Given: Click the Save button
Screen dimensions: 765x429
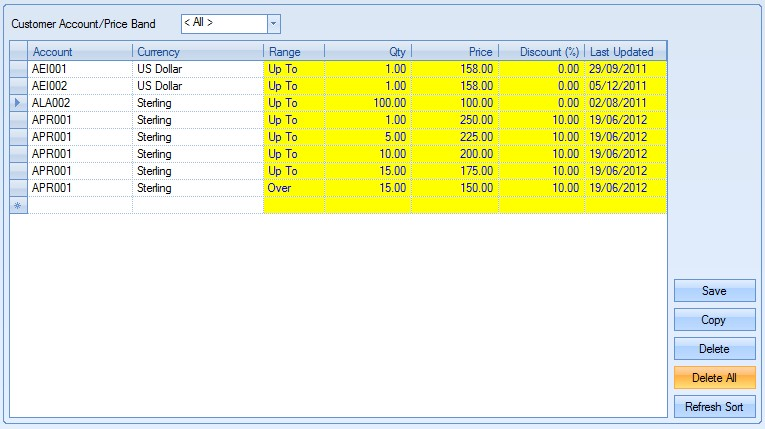Looking at the screenshot, I should click(x=713, y=291).
